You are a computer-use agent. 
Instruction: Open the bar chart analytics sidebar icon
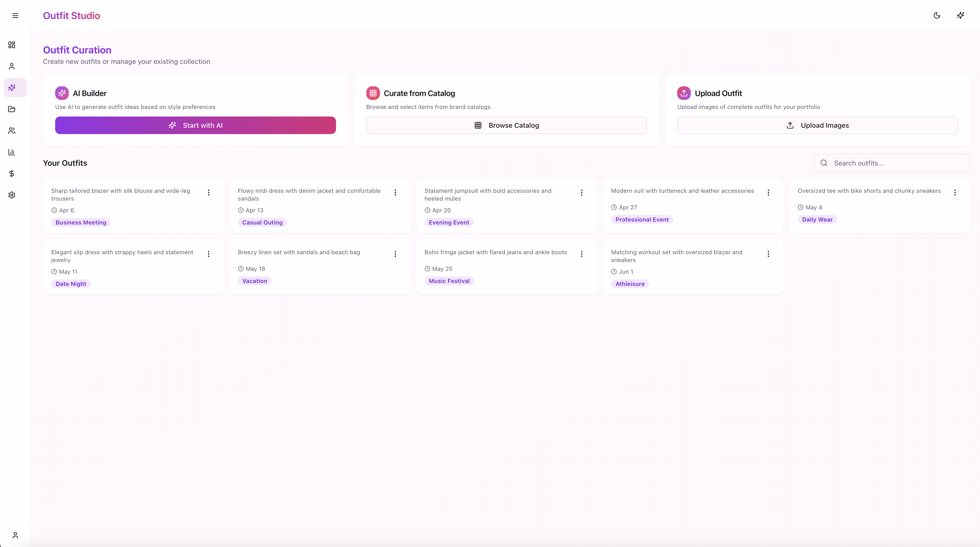tap(12, 152)
